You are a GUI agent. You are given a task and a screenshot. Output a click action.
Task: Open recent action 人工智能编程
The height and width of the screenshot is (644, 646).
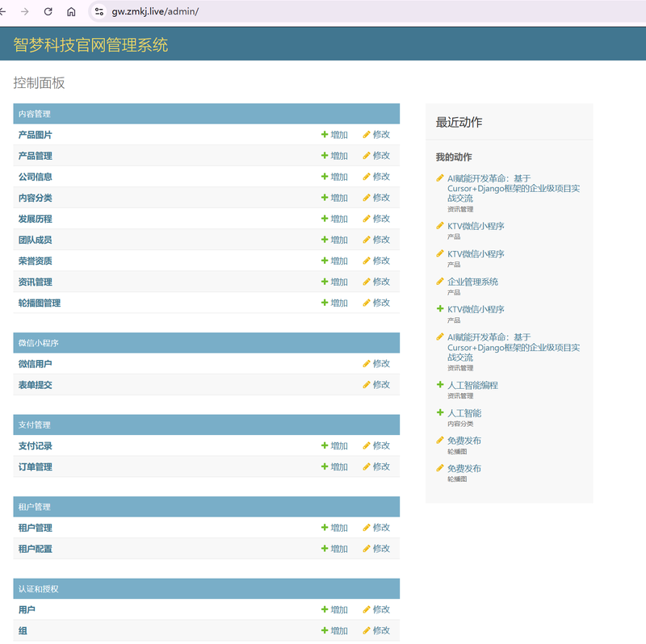473,386
